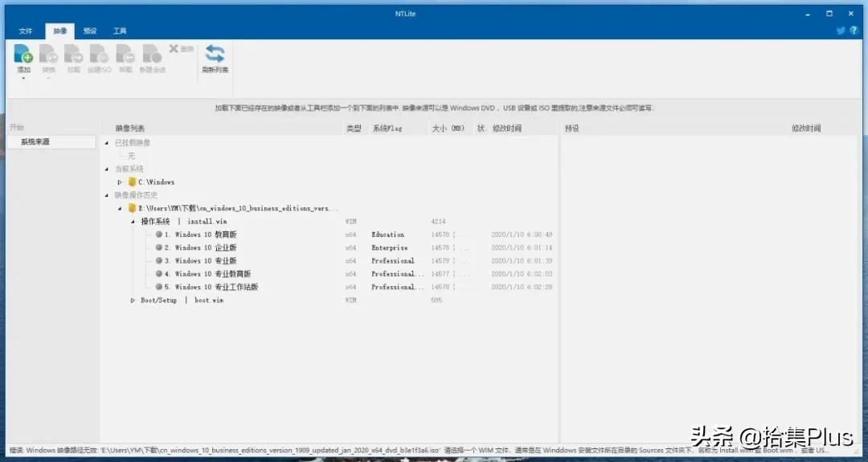Click the 刷新列表 refresh arrows icon

point(215,54)
